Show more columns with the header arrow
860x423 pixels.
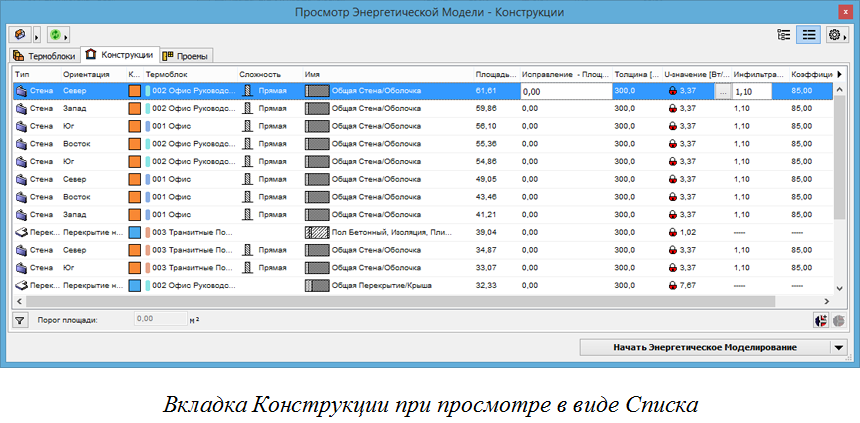point(838,74)
